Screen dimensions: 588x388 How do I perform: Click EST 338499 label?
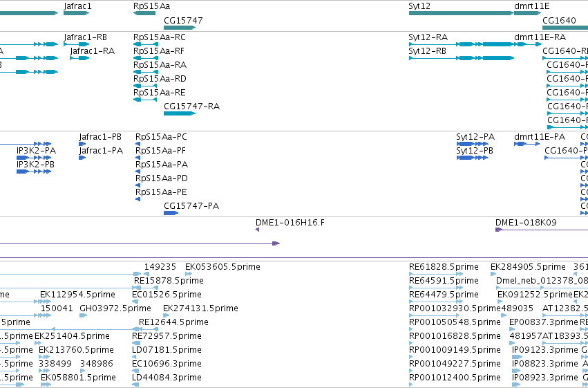pyautogui.click(x=55, y=364)
